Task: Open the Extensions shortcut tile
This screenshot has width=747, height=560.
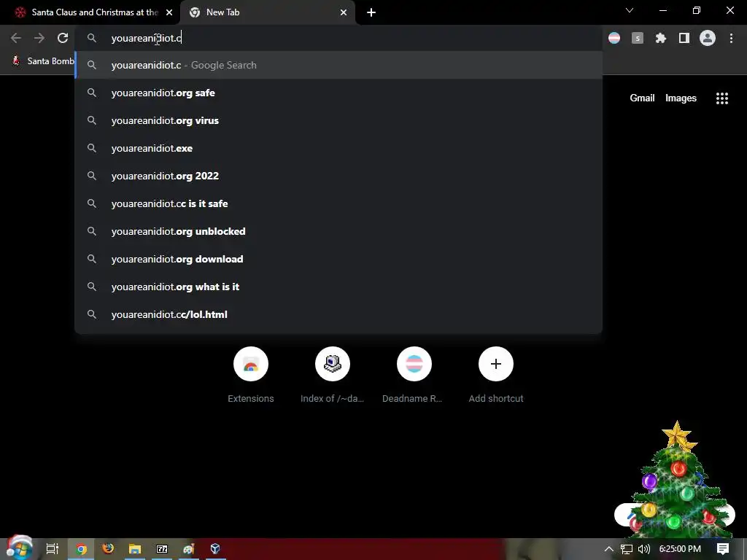Action: [251, 376]
